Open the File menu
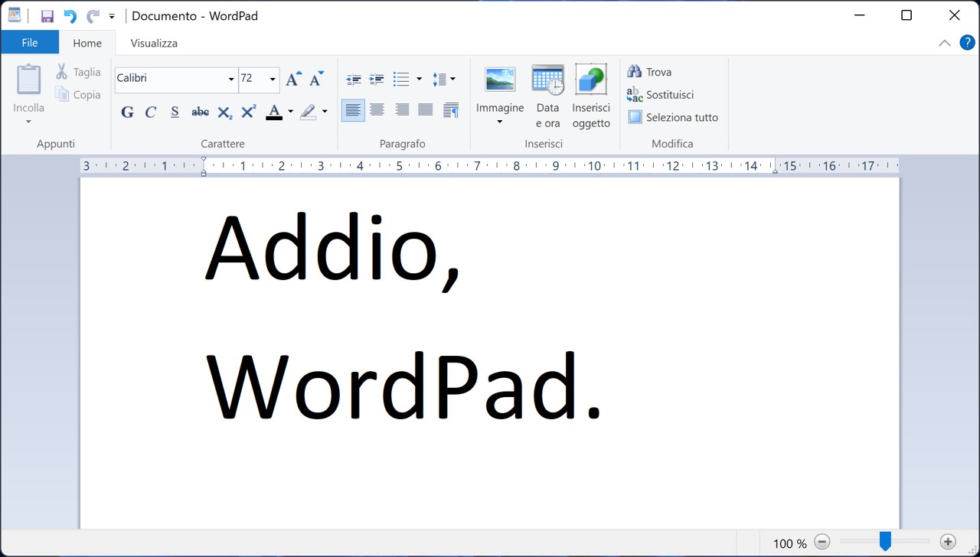This screenshot has width=980, height=557. point(30,43)
